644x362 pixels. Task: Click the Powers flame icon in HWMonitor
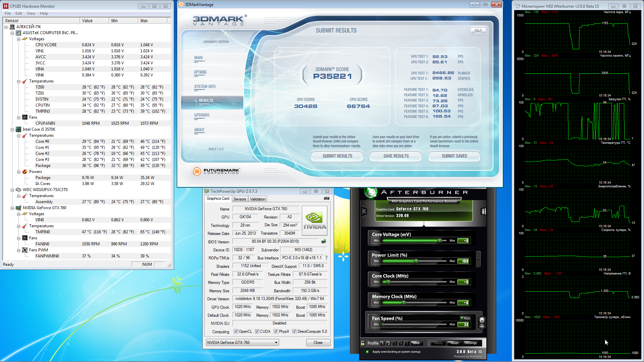(x=25, y=172)
